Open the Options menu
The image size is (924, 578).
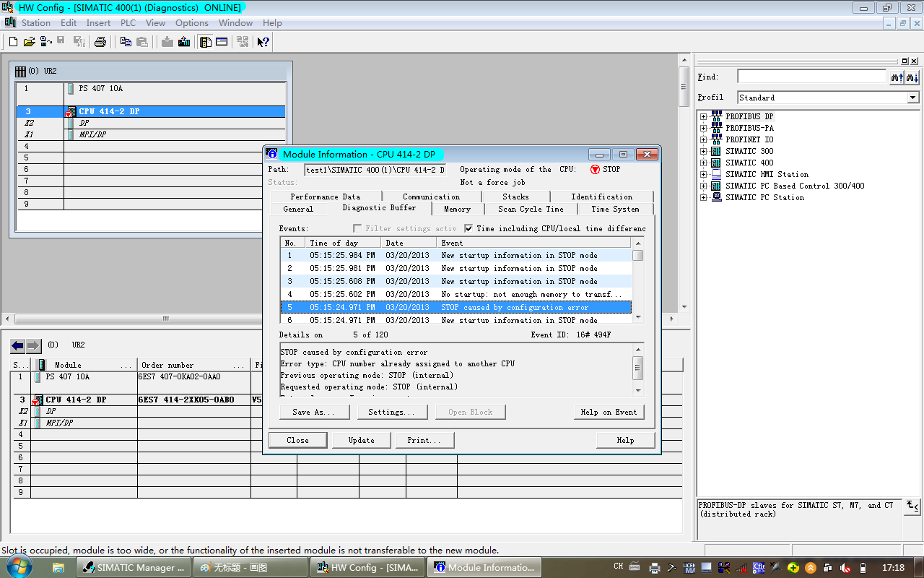[192, 23]
